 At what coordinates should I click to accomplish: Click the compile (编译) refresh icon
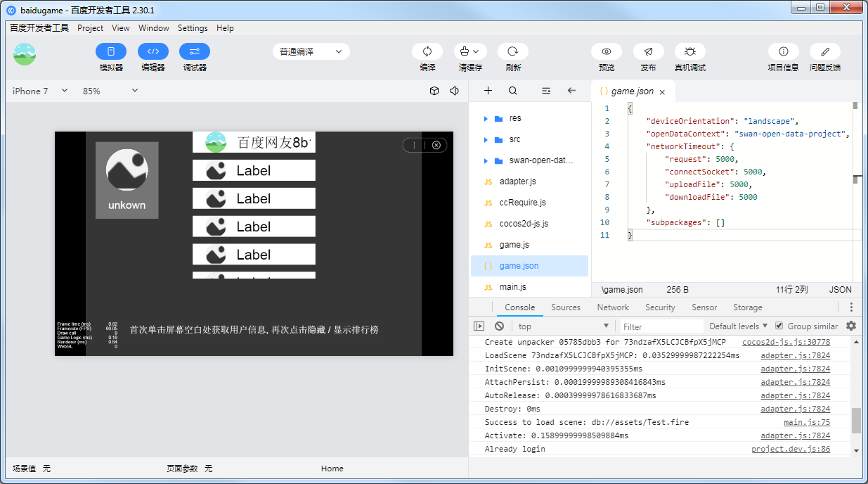[x=427, y=51]
